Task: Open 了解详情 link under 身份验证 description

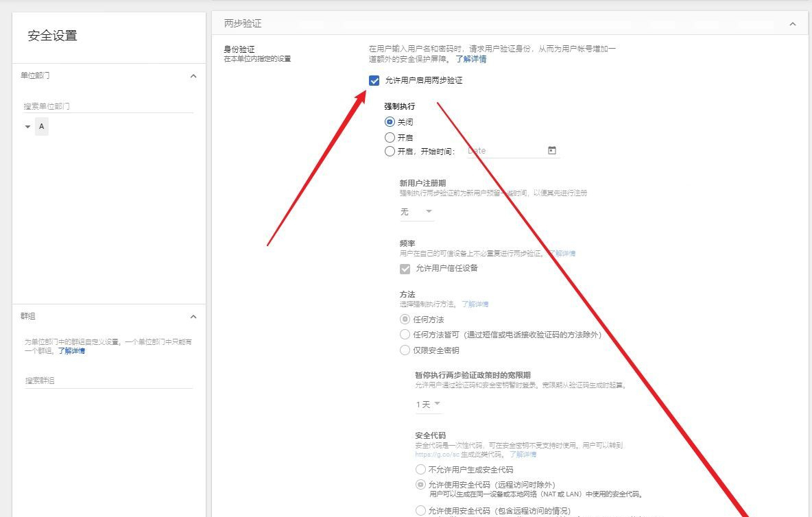Action: point(471,59)
